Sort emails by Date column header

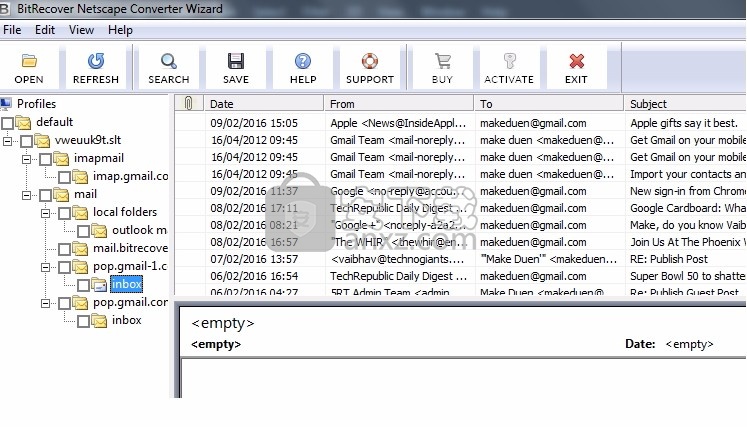(x=264, y=103)
